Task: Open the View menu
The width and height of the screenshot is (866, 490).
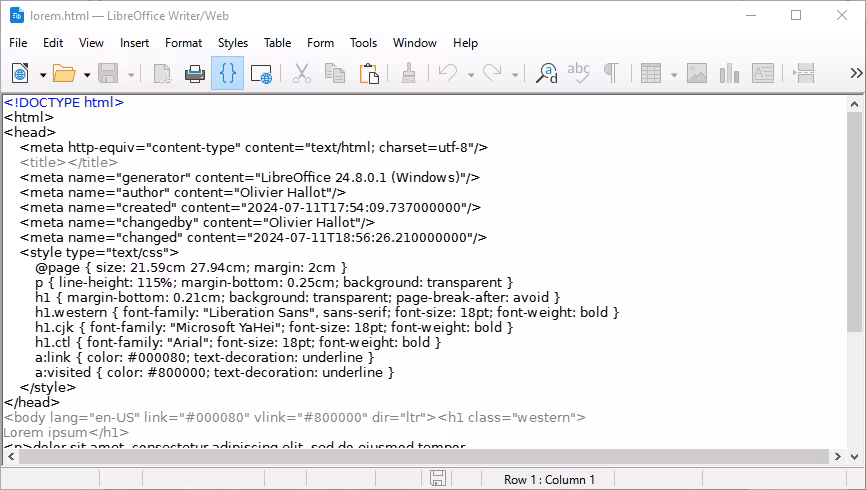Action: coord(91,43)
